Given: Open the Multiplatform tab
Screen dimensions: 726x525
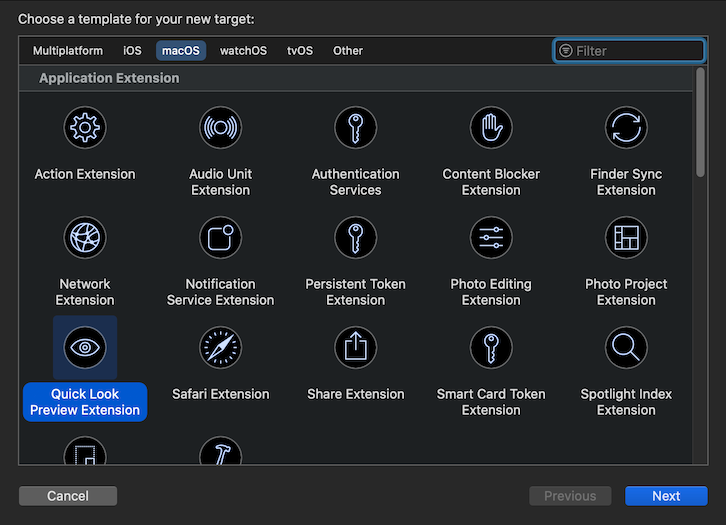Looking at the screenshot, I should 68,51.
